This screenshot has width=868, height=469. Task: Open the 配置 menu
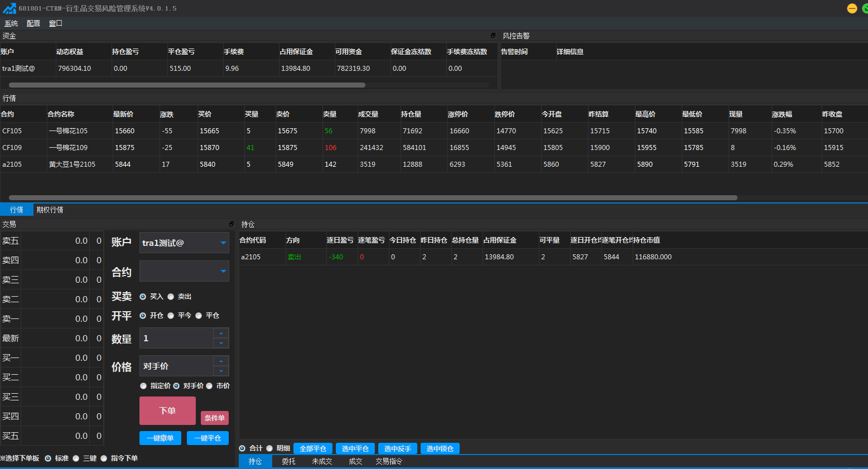point(33,23)
